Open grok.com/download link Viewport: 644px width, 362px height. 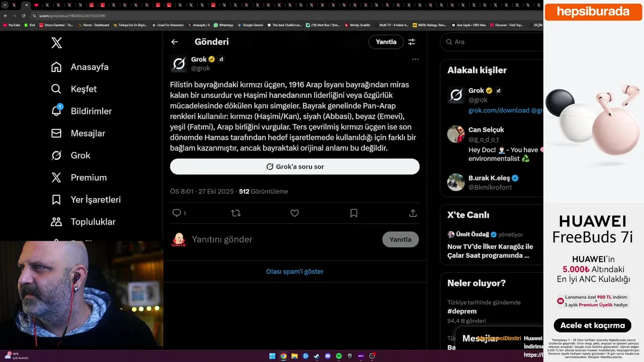coord(499,110)
